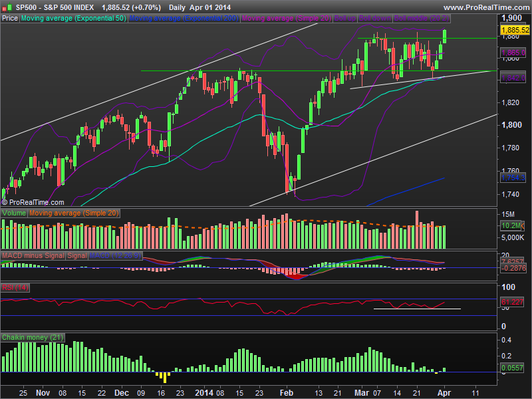This screenshot has height=399, width=532.
Task: Click the SP500 - S&P 500 INDEX title
Action: [x=55, y=7]
